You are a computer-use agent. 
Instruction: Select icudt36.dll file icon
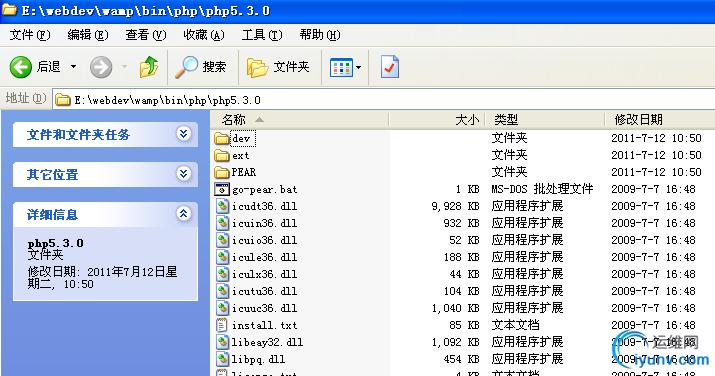pos(222,206)
